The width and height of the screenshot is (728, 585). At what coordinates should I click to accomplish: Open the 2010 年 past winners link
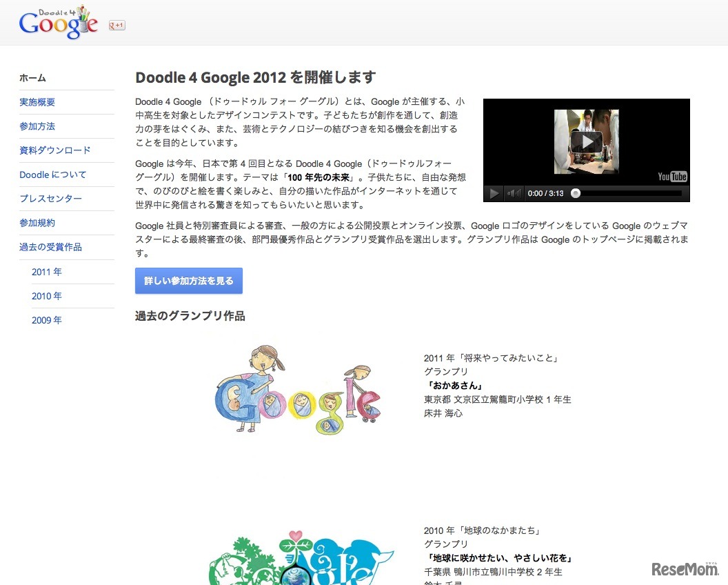[46, 296]
